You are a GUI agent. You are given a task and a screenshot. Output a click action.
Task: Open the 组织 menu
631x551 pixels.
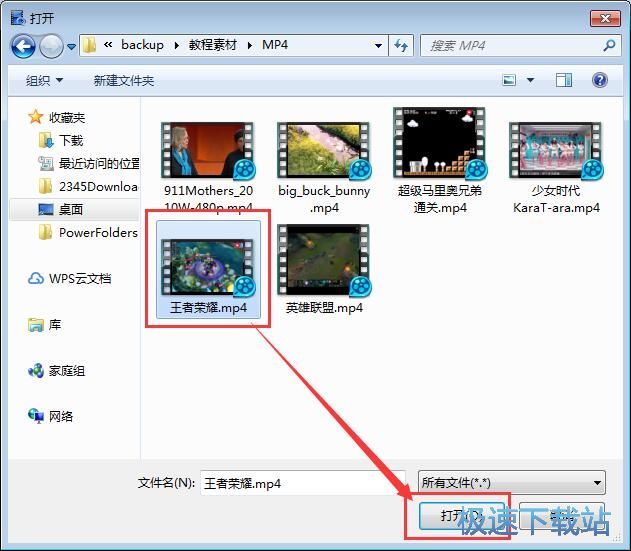pyautogui.click(x=44, y=80)
